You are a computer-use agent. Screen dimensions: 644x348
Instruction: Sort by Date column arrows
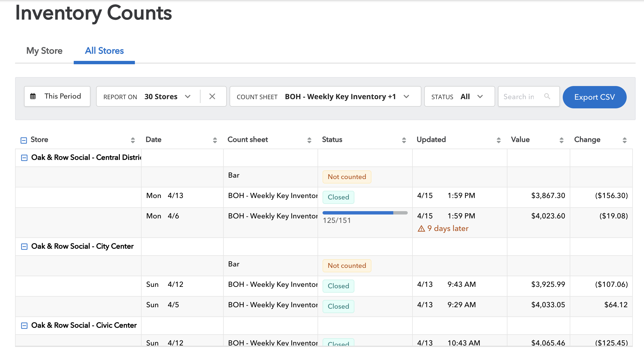point(215,140)
